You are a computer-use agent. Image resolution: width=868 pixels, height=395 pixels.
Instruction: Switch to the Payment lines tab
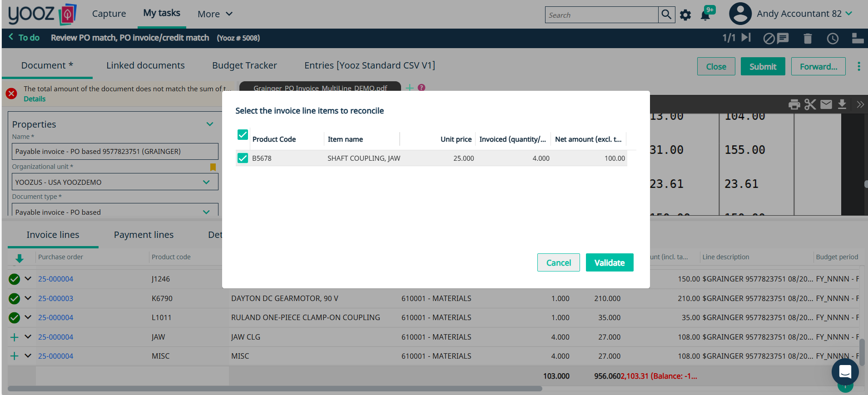click(x=144, y=235)
